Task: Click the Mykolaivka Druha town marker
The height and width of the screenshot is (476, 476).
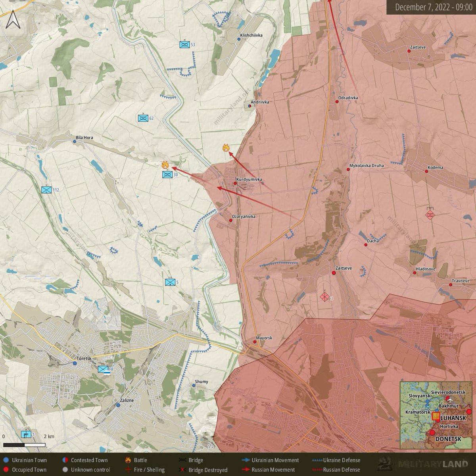Action: 348,169
